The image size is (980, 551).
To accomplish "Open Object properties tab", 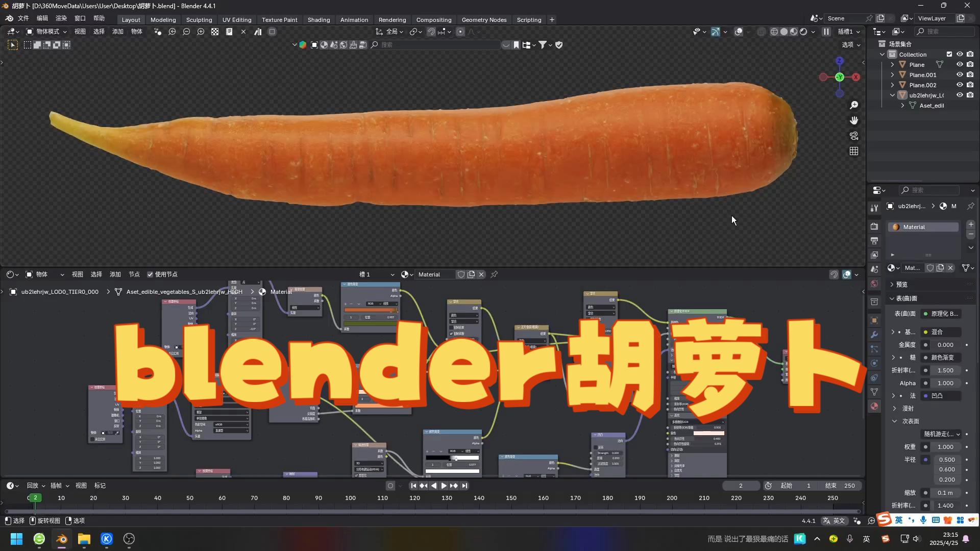I will click(x=874, y=320).
